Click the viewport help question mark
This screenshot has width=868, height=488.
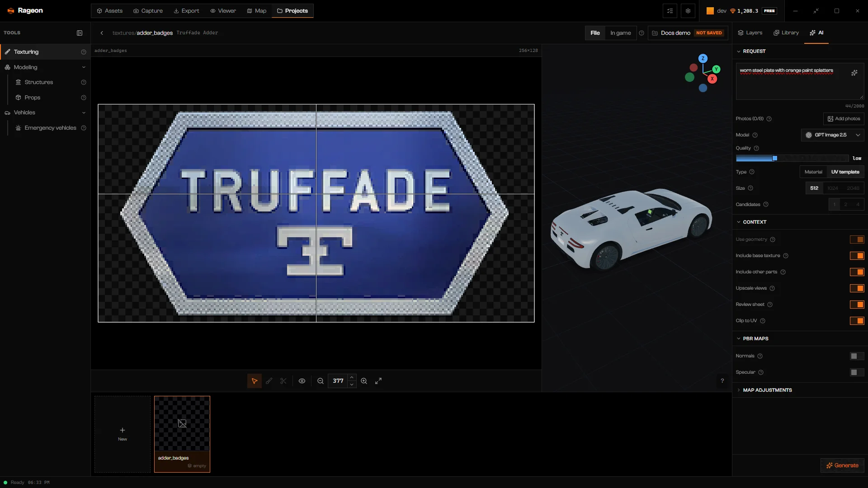tap(722, 381)
